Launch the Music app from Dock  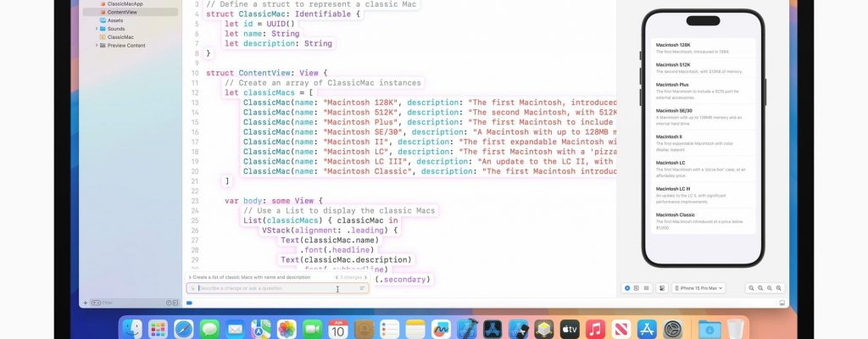pos(596,327)
